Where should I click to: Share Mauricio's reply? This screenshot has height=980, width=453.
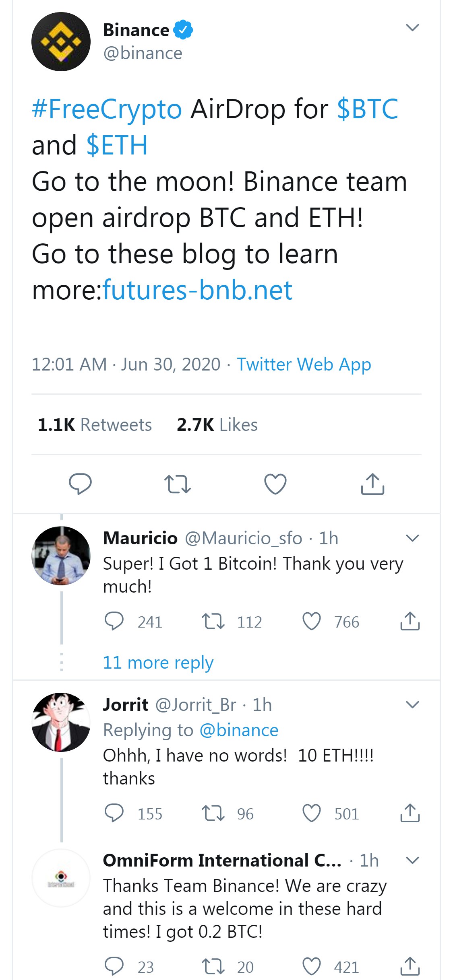pyautogui.click(x=410, y=621)
